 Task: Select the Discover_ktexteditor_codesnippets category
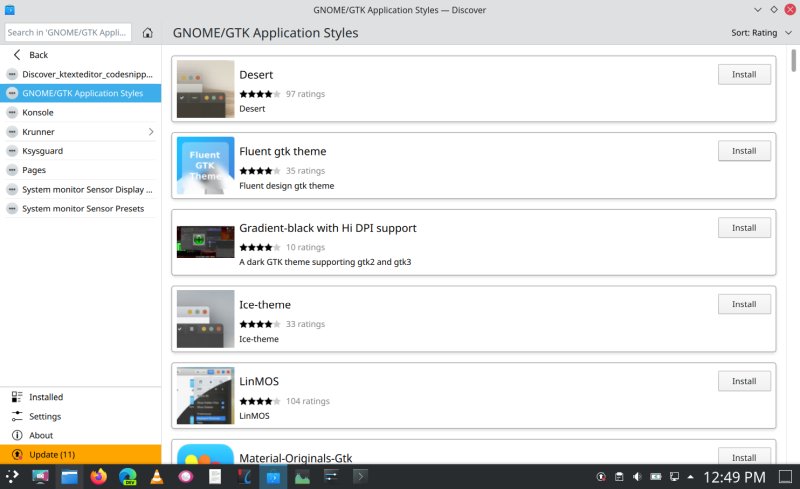[x=81, y=74]
